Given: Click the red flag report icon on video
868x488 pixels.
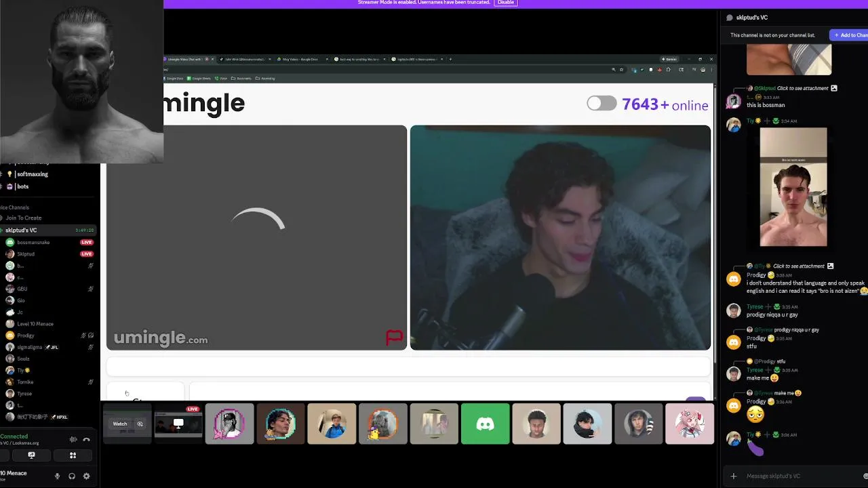Looking at the screenshot, I should coord(394,337).
